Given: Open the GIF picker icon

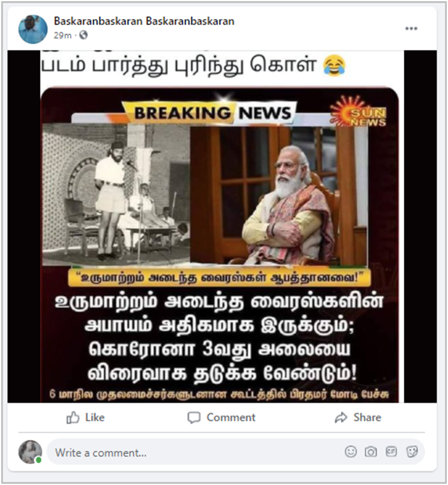Looking at the screenshot, I should point(391,452).
